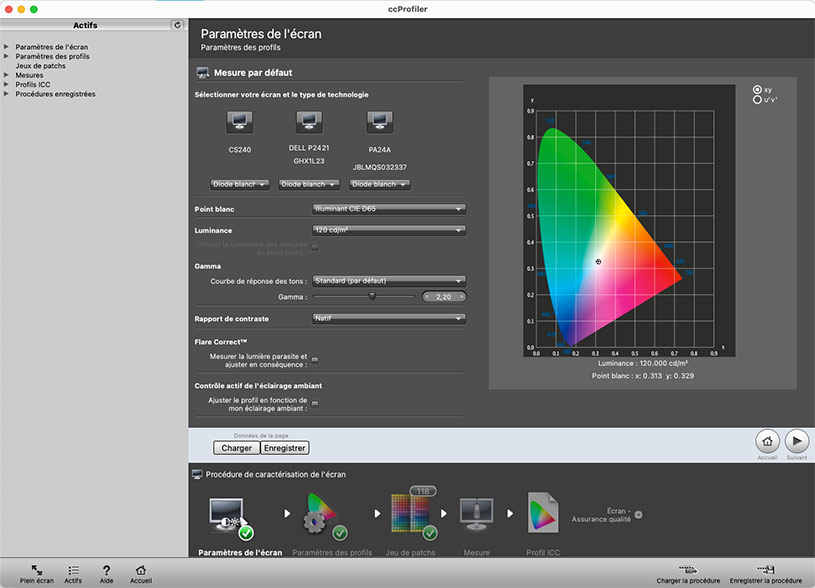Toggle the use measured white point luminance checkbox
This screenshot has height=588, width=815.
[315, 247]
